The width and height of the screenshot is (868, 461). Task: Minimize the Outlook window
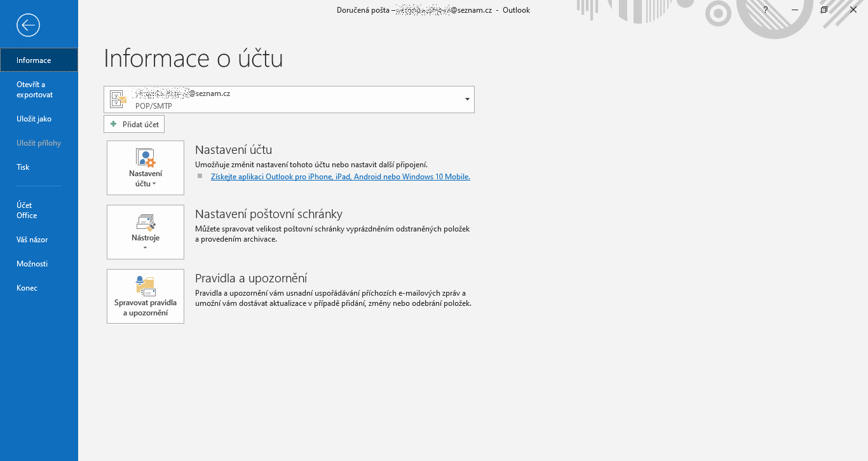(795, 10)
